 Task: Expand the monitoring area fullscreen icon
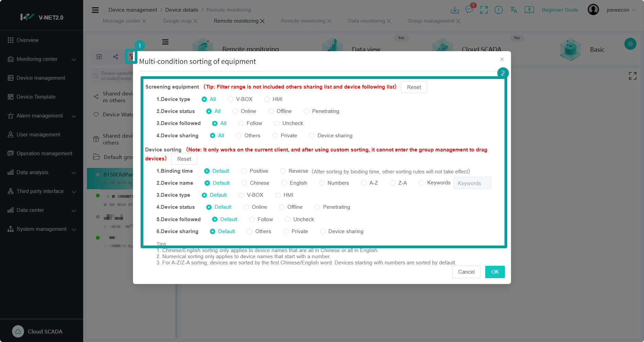[x=633, y=76]
